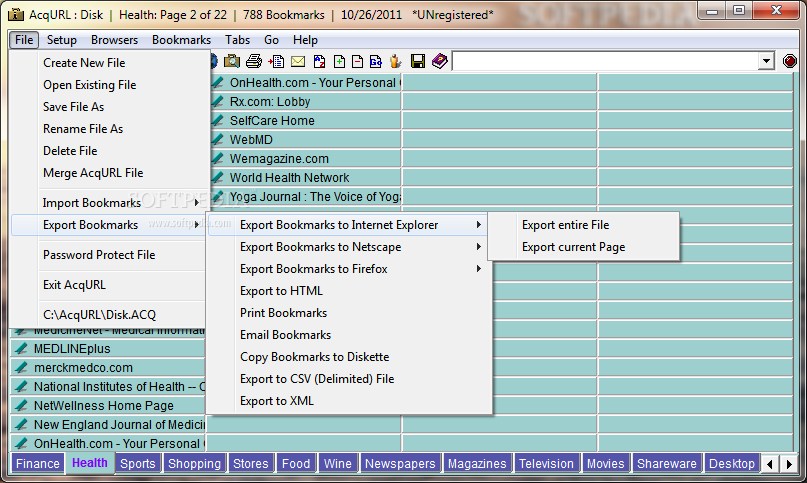
Task: Expand Export Bookmarks to Netscape submenu
Action: pos(348,247)
